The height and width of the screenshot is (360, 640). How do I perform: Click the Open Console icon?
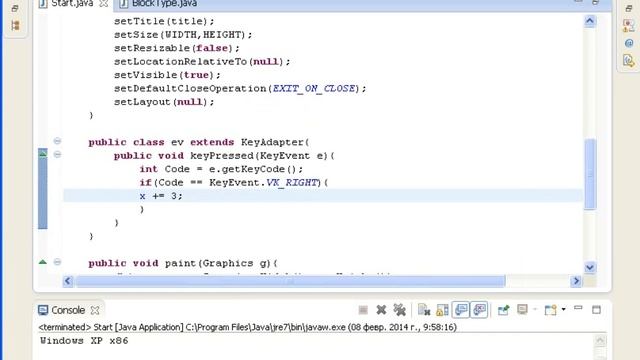(x=551, y=310)
